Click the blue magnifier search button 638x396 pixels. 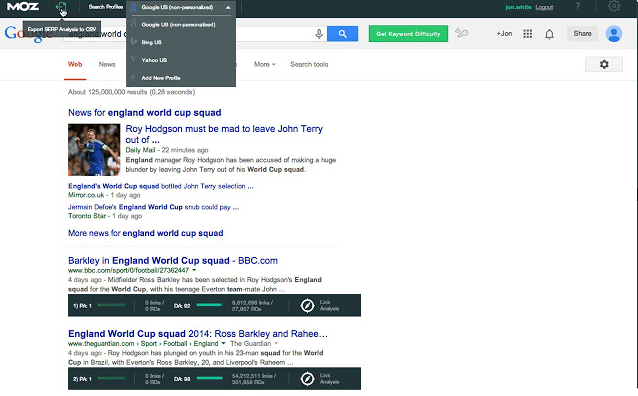point(343,34)
